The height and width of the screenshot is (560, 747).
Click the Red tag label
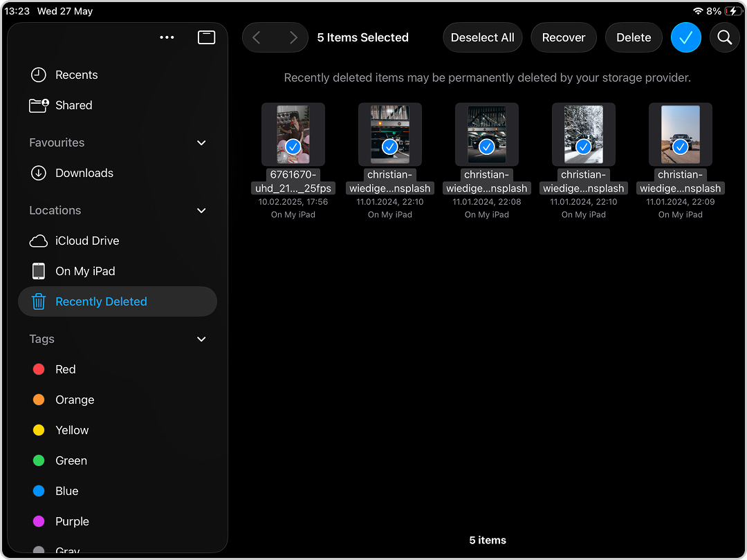[65, 369]
